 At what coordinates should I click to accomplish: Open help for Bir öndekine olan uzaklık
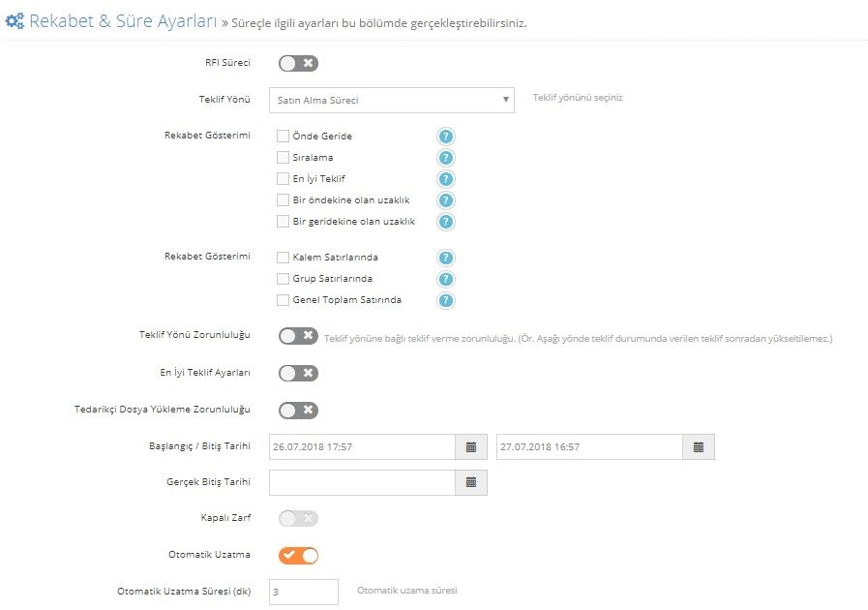(x=446, y=200)
